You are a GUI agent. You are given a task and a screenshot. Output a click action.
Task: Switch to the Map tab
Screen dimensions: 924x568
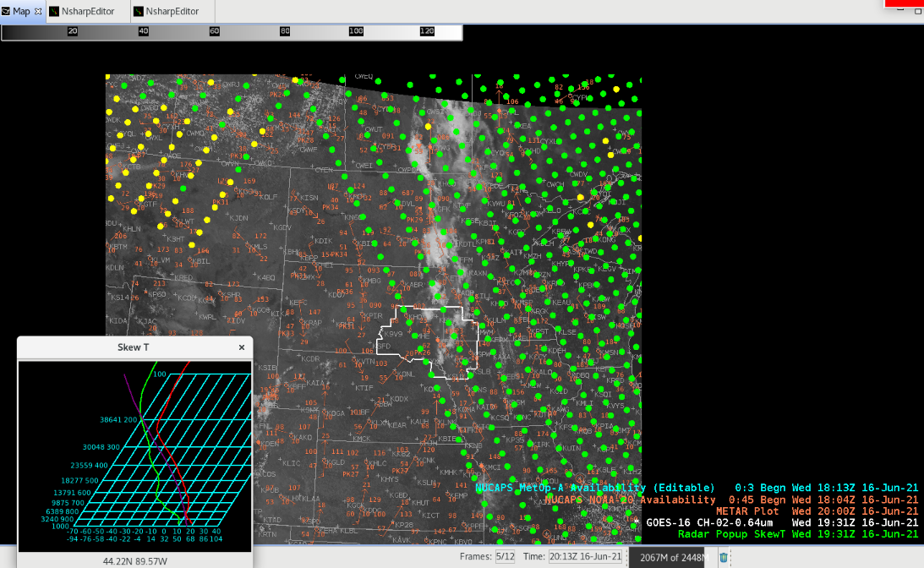click(21, 11)
